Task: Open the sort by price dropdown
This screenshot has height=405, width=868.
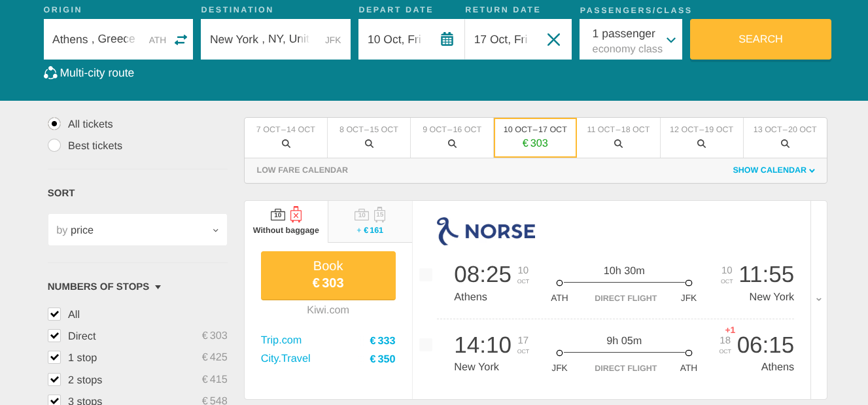Action: coord(137,230)
